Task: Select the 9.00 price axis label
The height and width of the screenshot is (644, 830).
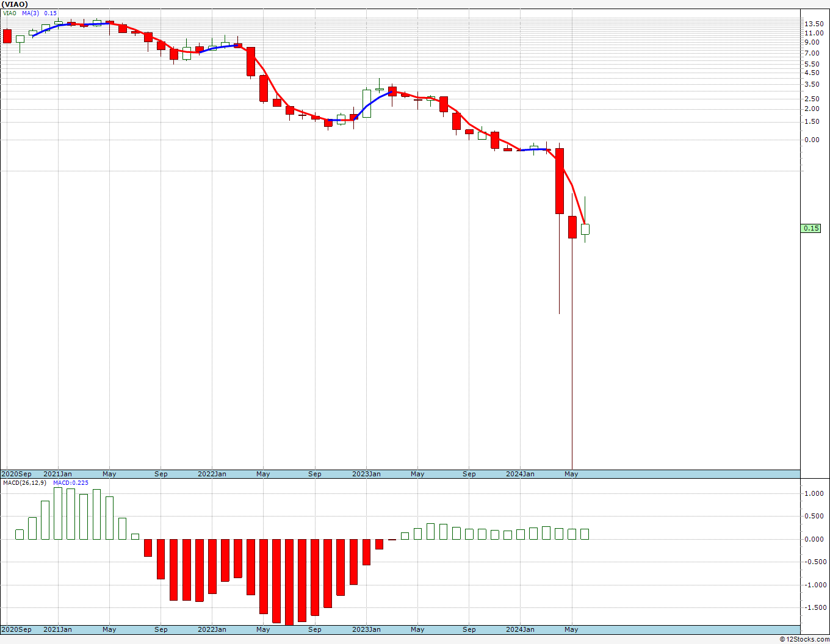Action: (x=812, y=42)
